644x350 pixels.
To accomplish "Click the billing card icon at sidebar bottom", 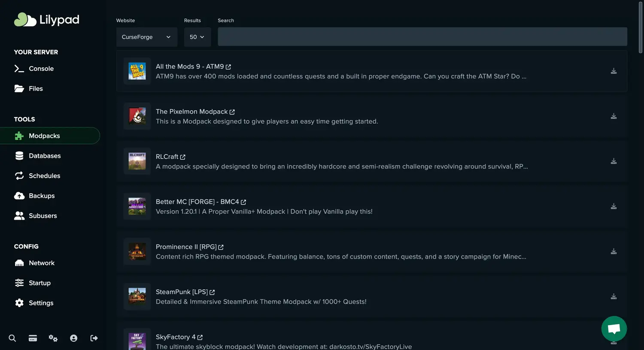I will (x=33, y=338).
